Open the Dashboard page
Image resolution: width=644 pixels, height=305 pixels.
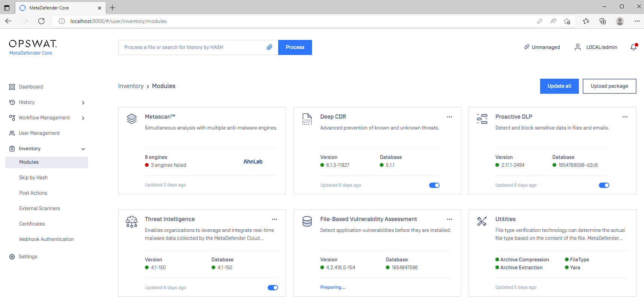tap(31, 87)
